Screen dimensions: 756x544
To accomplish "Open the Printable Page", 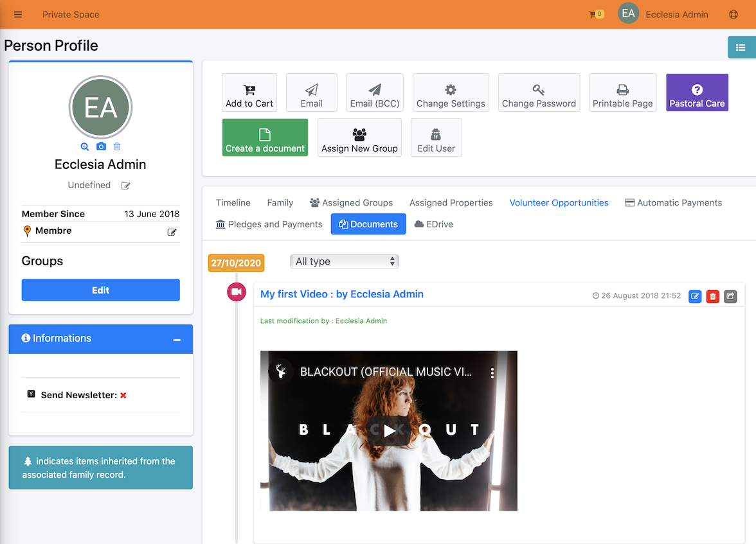I will pyautogui.click(x=622, y=92).
